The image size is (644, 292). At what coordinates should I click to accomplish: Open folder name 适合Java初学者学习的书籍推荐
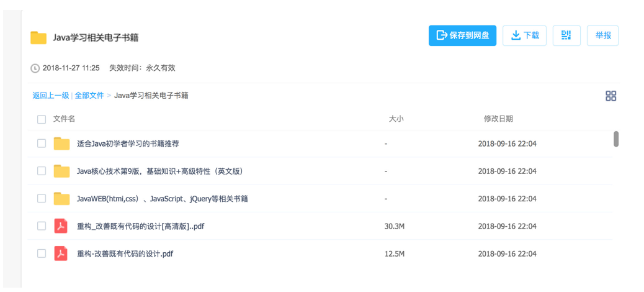(128, 144)
